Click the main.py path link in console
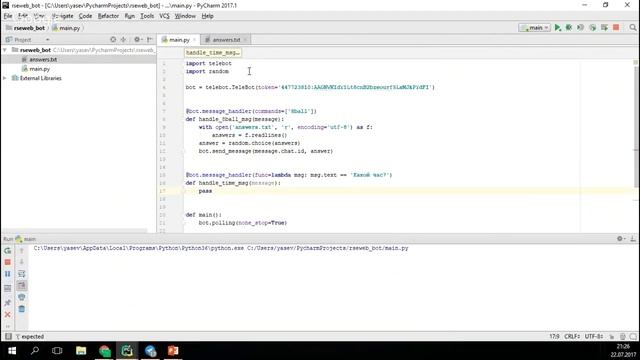This screenshot has width=640, height=360. pyautogui.click(x=327, y=248)
